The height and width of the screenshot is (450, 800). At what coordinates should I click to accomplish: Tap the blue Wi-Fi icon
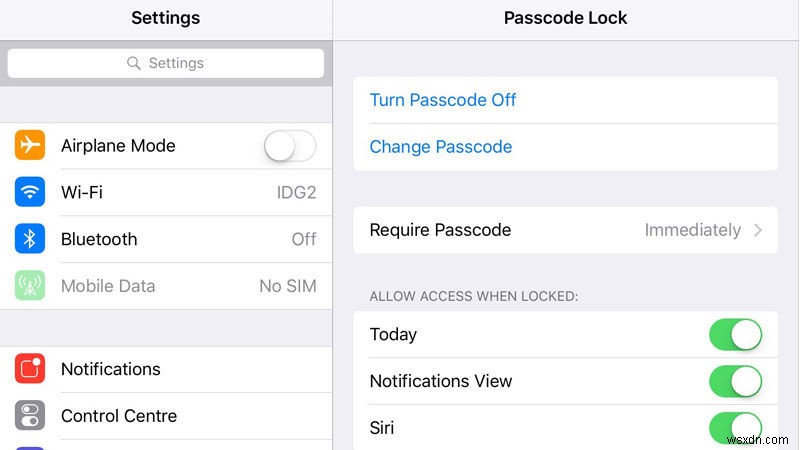30,192
